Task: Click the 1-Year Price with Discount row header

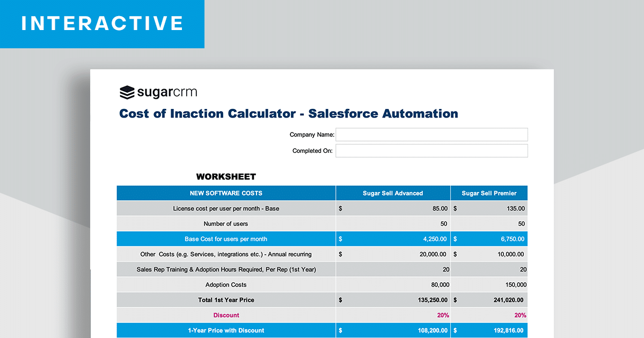Action: point(226,330)
